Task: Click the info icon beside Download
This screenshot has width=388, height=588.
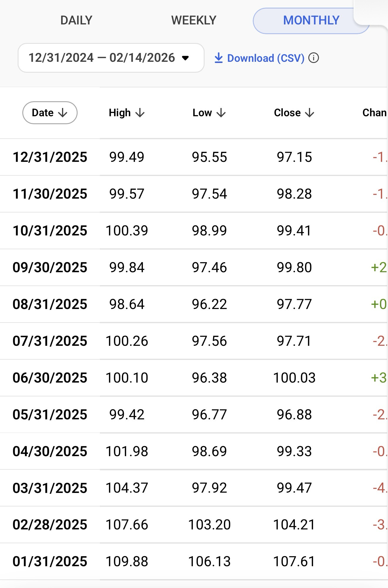Action: tap(314, 58)
